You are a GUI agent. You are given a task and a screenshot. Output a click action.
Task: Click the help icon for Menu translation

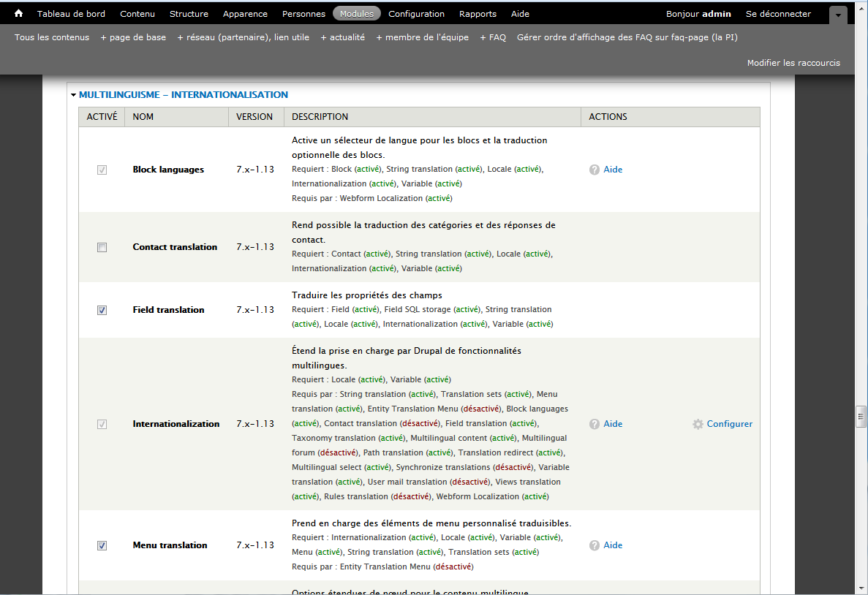click(595, 545)
